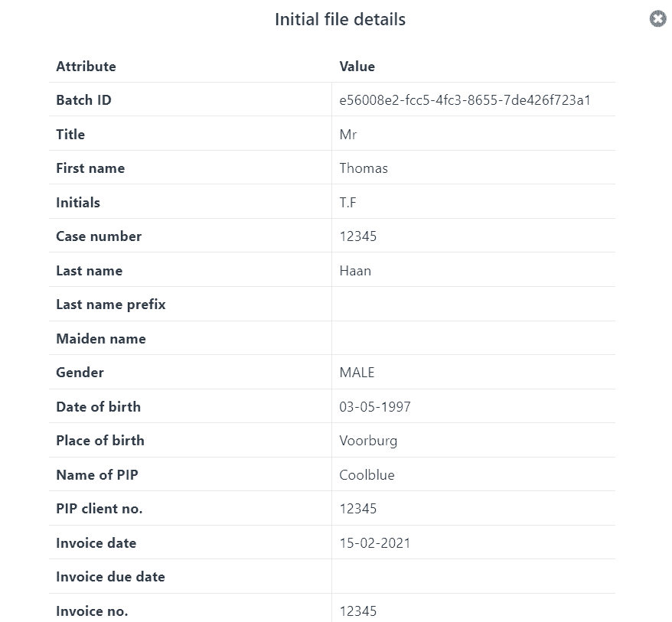Select the Value column header
This screenshot has height=622, width=672.
point(357,67)
